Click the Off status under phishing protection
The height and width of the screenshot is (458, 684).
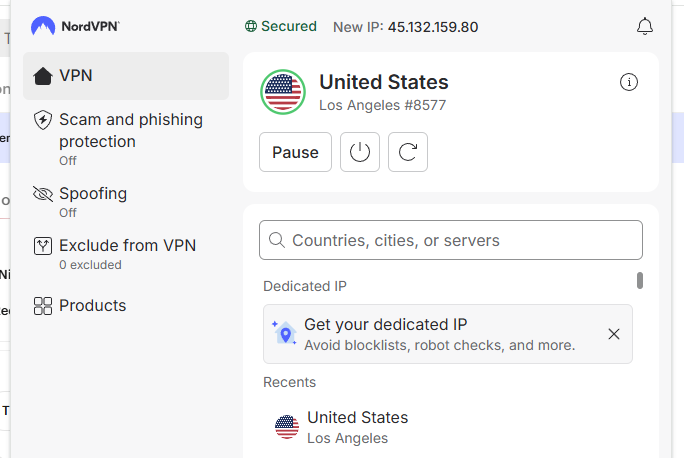[x=68, y=161]
